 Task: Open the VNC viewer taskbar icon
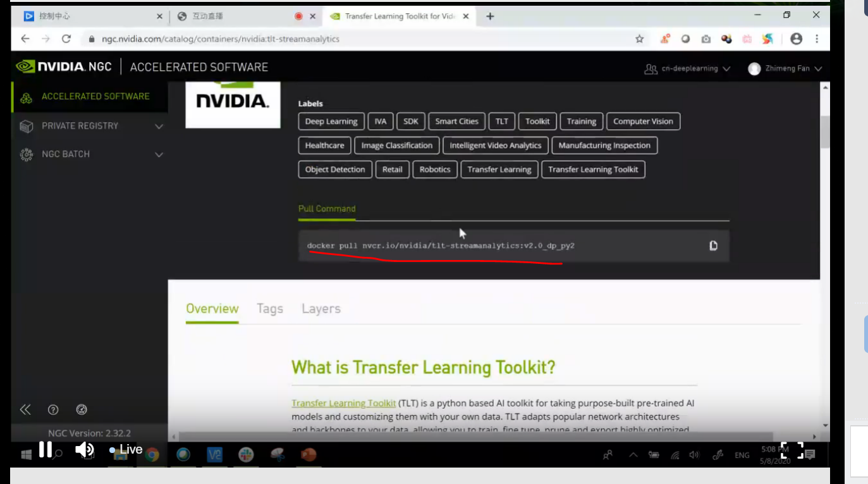coord(215,454)
